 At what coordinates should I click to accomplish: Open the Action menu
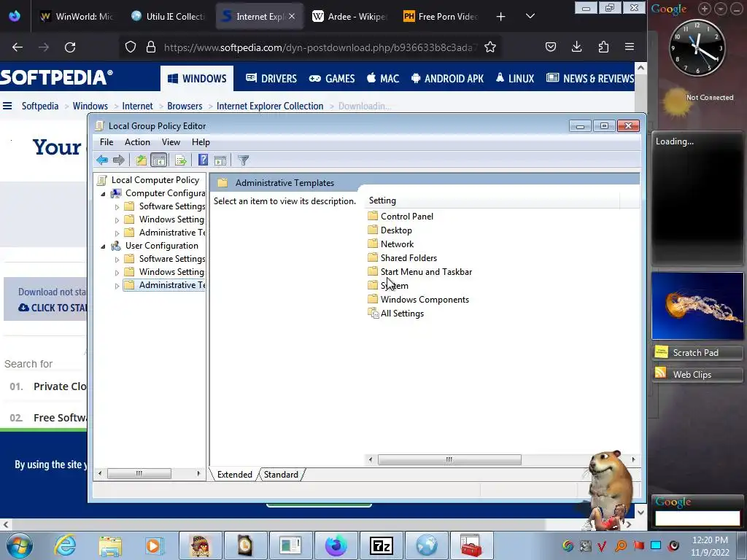point(137,142)
